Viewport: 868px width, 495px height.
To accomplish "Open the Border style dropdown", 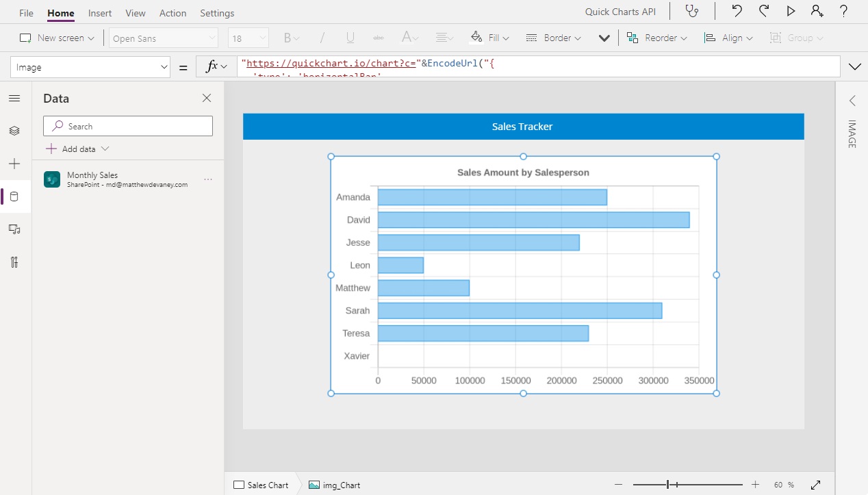I will [553, 38].
